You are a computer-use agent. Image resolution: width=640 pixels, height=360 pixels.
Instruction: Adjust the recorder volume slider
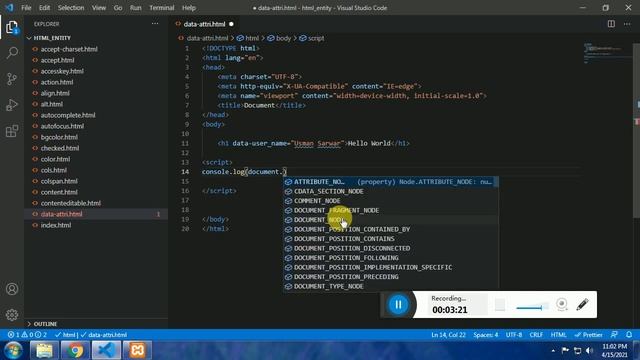[x=530, y=307]
